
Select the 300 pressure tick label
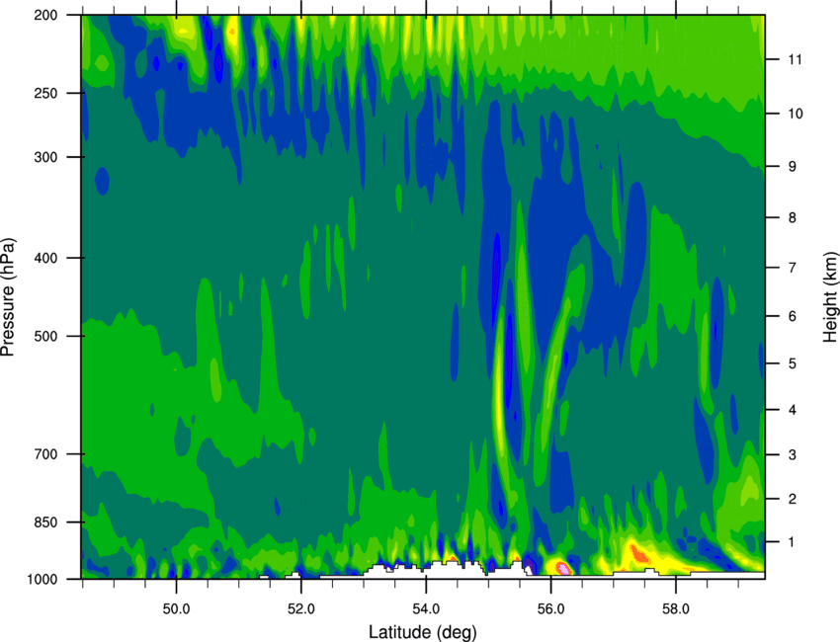(45, 157)
